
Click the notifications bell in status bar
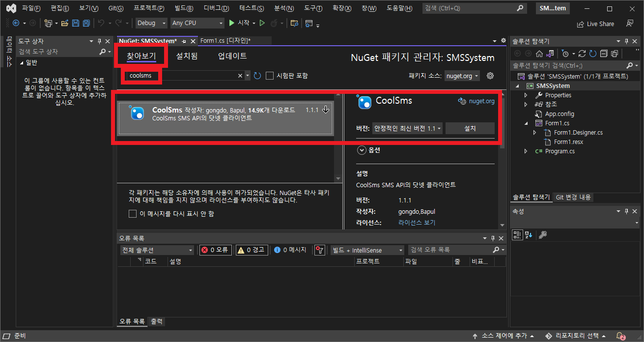coord(620,336)
